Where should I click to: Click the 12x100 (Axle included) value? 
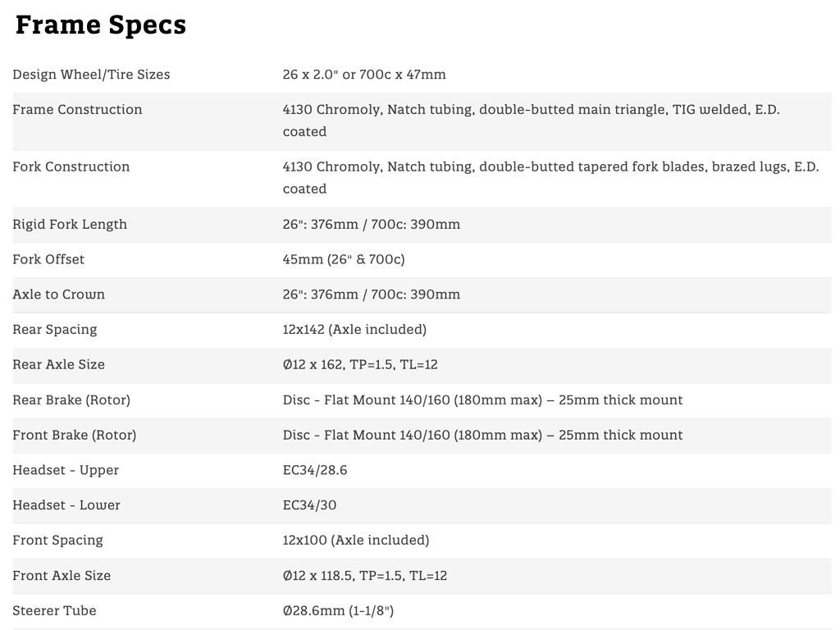pos(355,541)
